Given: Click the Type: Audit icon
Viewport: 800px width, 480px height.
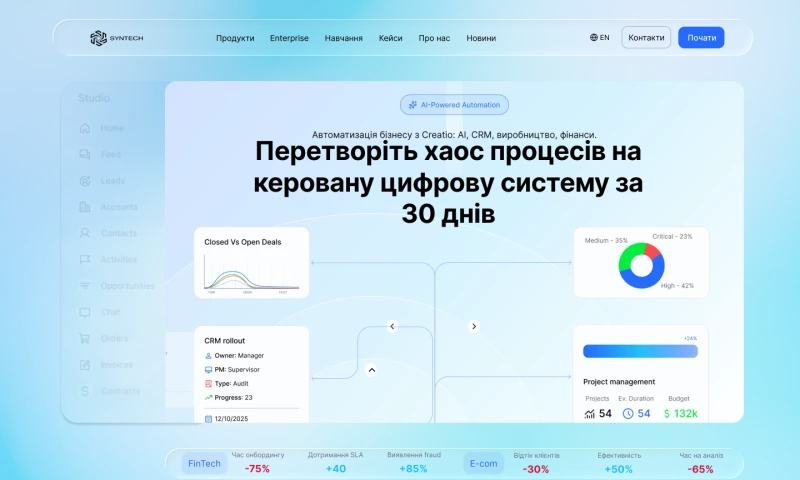Looking at the screenshot, I should pyautogui.click(x=208, y=384).
